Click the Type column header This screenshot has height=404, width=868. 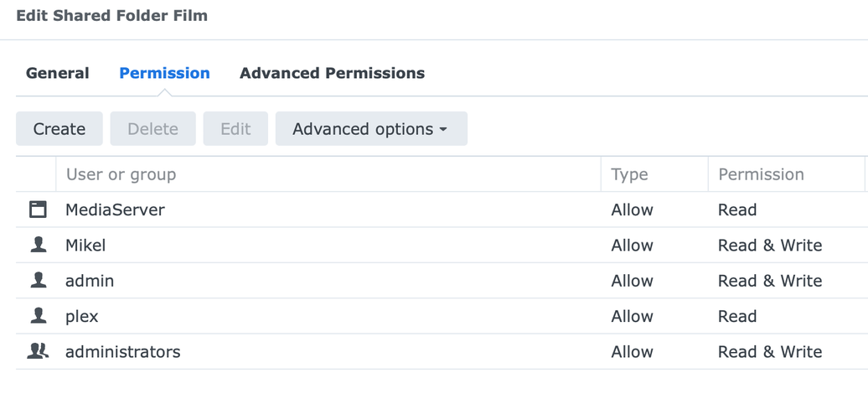[629, 174]
